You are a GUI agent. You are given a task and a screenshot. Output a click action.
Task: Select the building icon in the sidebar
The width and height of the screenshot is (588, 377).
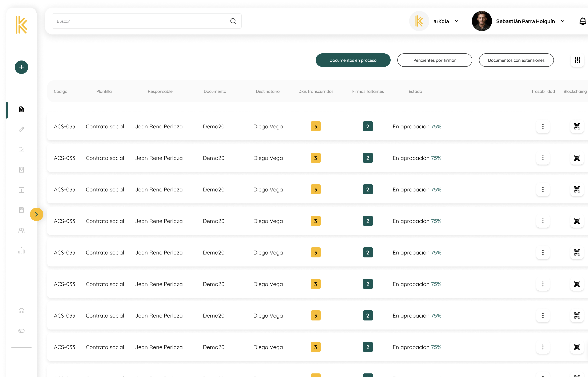[21, 170]
